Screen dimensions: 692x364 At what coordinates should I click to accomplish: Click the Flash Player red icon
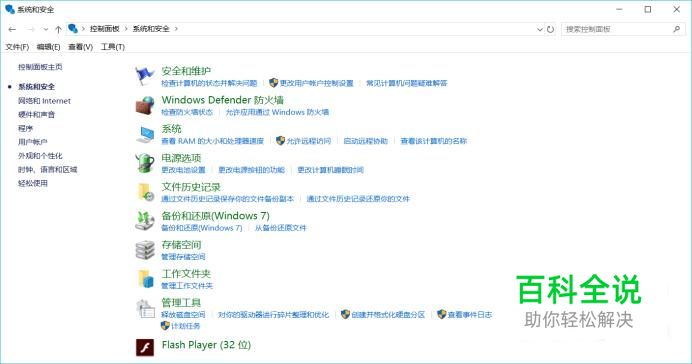(145, 347)
